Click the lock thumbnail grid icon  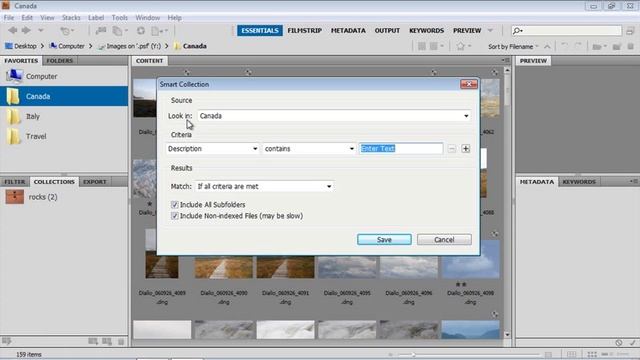[572, 354]
